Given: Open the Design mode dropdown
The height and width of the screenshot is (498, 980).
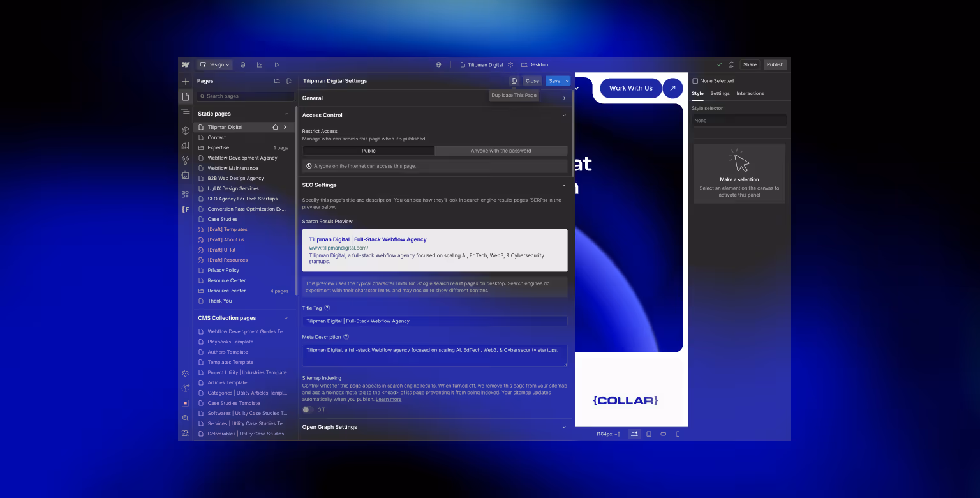Looking at the screenshot, I should (x=214, y=64).
